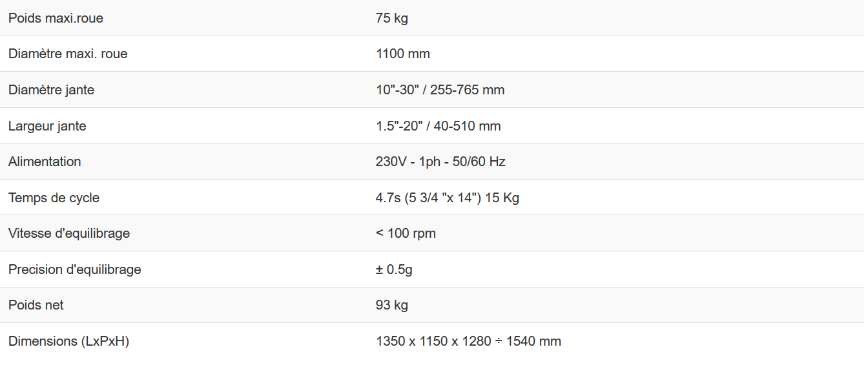The width and height of the screenshot is (868, 367).
Task: Select the '1350 x 1150 x 1280 ÷ 1540 mm' value
Action: pyautogui.click(x=468, y=341)
